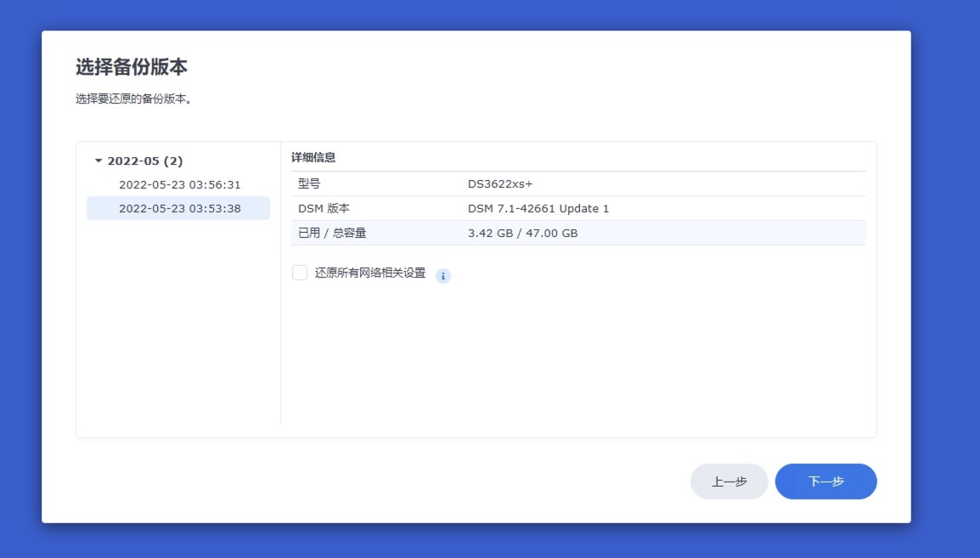Enable the 还原所有网络相关设置 checkbox
This screenshot has height=558, width=980.
(300, 273)
